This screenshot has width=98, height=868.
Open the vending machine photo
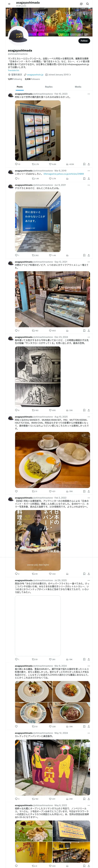pos(38,130)
